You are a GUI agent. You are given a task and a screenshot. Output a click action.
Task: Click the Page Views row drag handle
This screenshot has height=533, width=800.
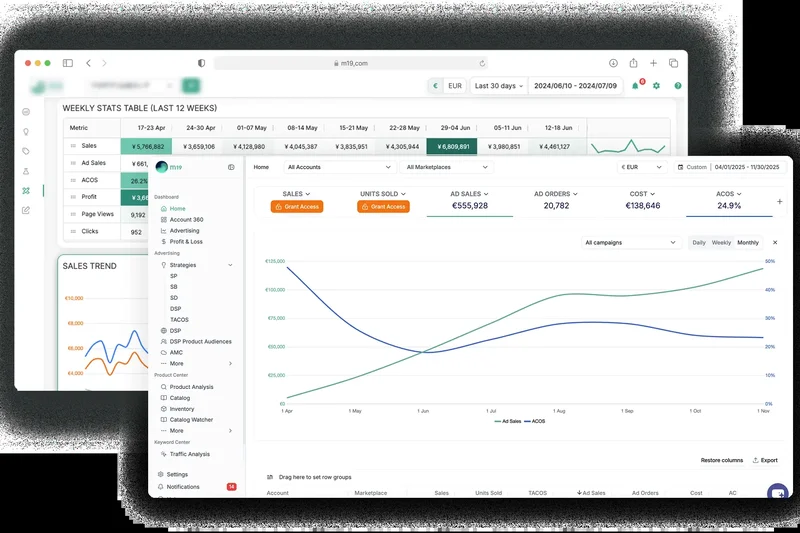click(x=72, y=214)
